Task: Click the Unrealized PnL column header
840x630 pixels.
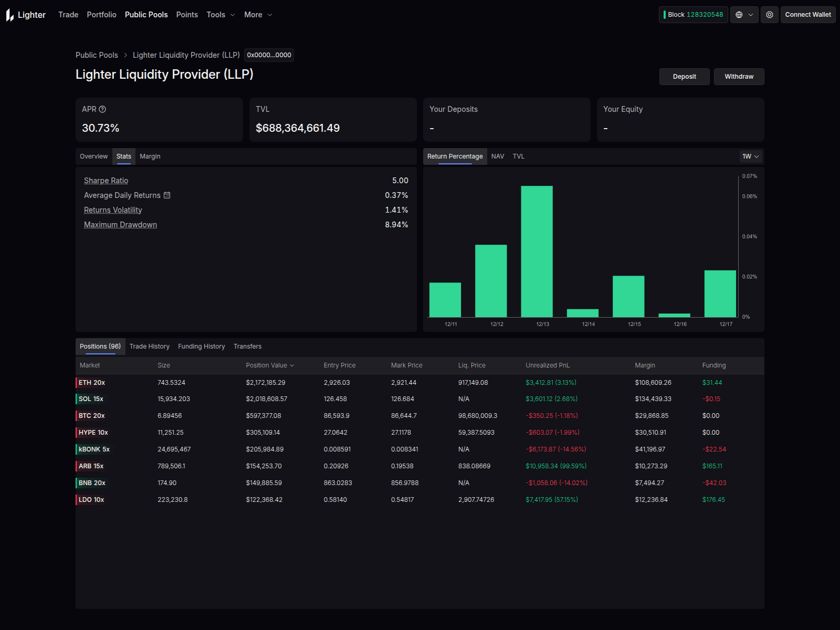Action: pyautogui.click(x=548, y=365)
